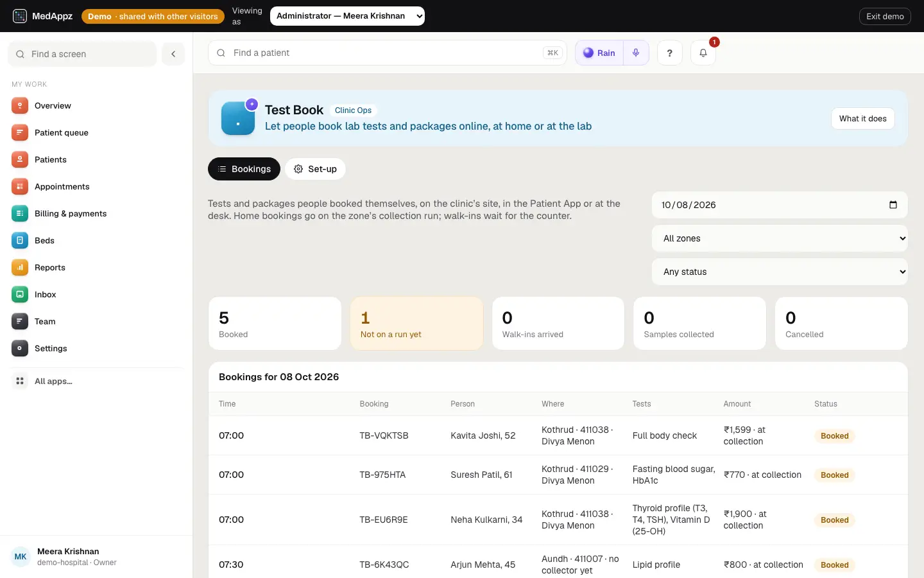Screen dimensions: 924x578
Task: Show All apps grid
Action: tap(96, 381)
